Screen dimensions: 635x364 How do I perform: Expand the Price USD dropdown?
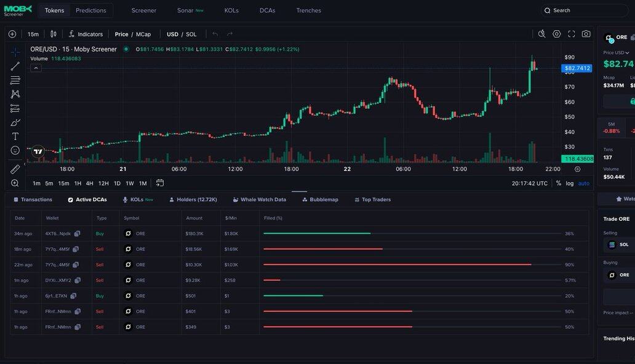(616, 53)
